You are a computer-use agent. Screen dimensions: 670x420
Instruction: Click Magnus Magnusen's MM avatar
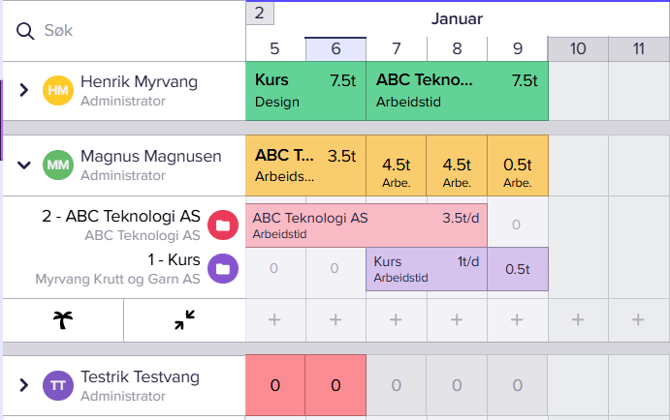click(58, 165)
